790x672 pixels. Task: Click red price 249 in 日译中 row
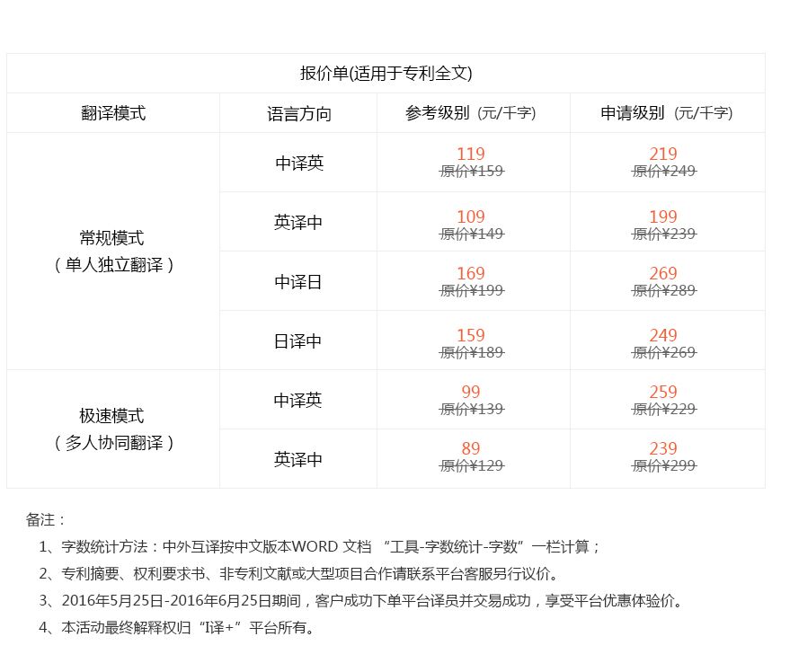point(663,335)
